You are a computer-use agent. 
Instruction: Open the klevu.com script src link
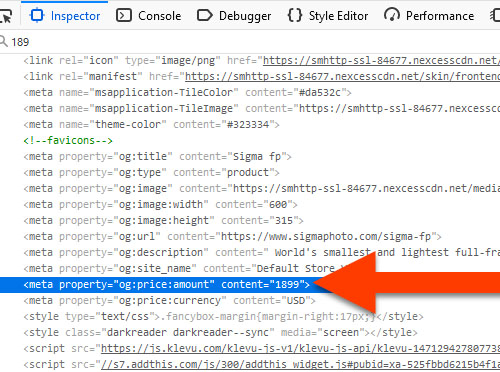300,348
